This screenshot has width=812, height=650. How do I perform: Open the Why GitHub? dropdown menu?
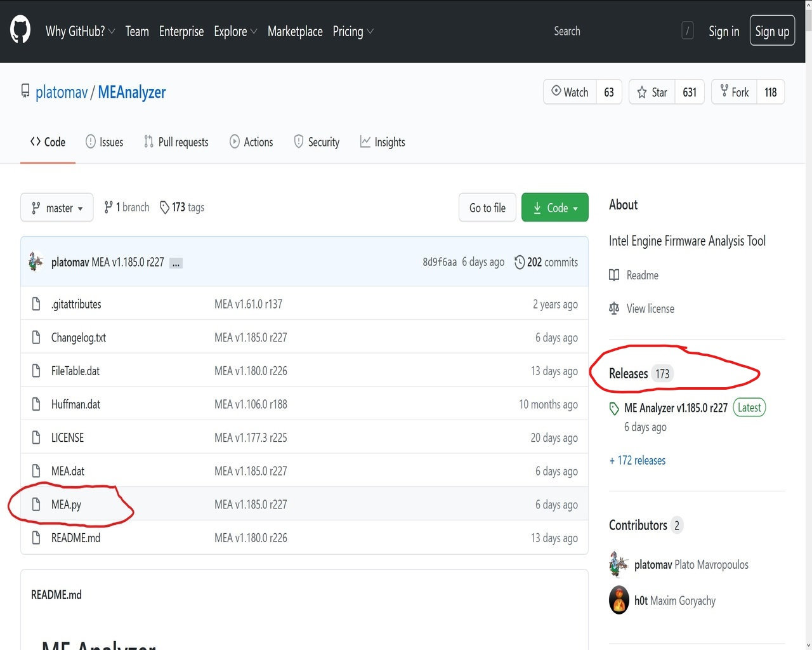tap(80, 31)
